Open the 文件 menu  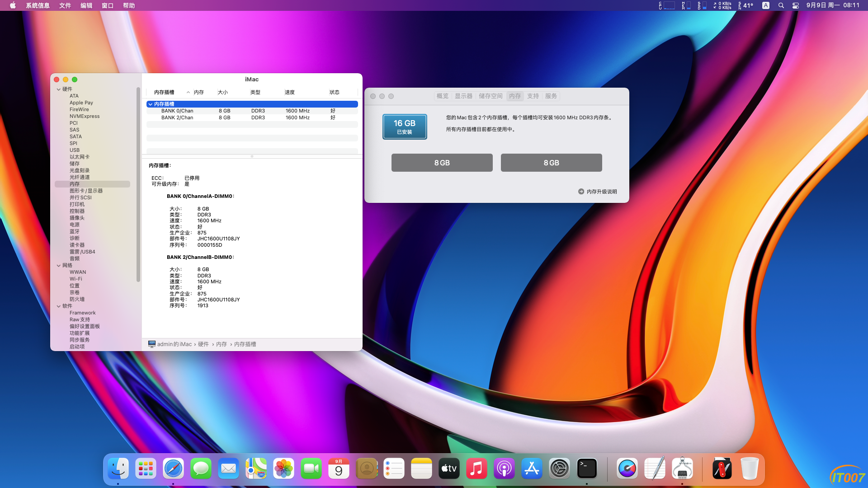coord(65,5)
